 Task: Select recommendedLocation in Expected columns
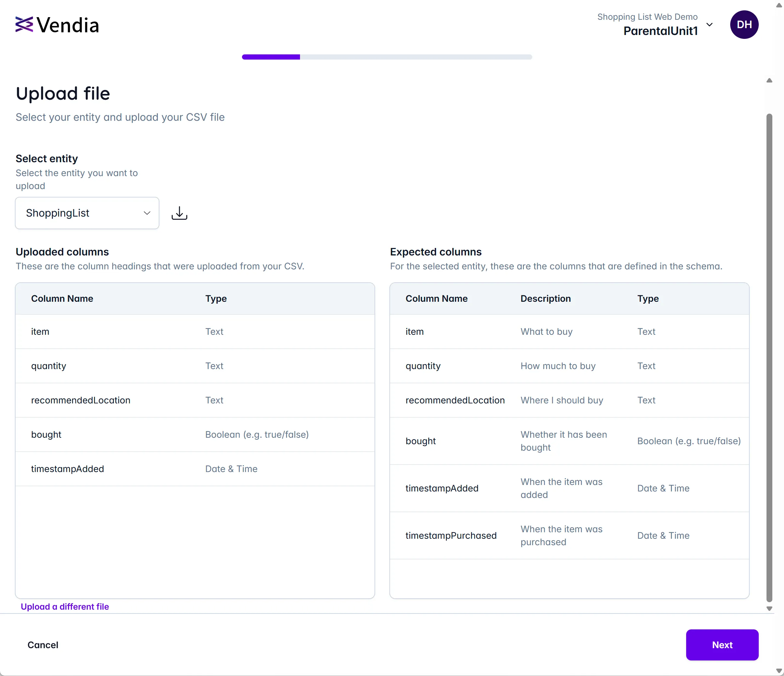[x=455, y=400]
